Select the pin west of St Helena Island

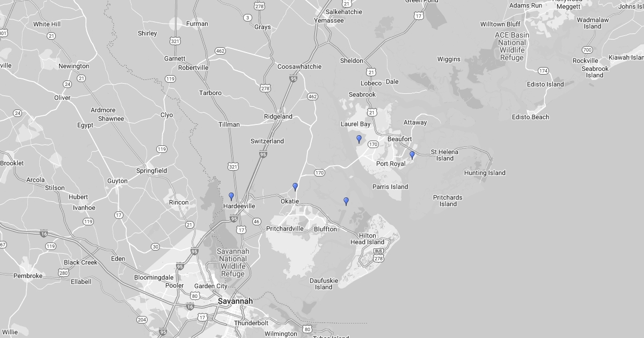click(x=412, y=155)
